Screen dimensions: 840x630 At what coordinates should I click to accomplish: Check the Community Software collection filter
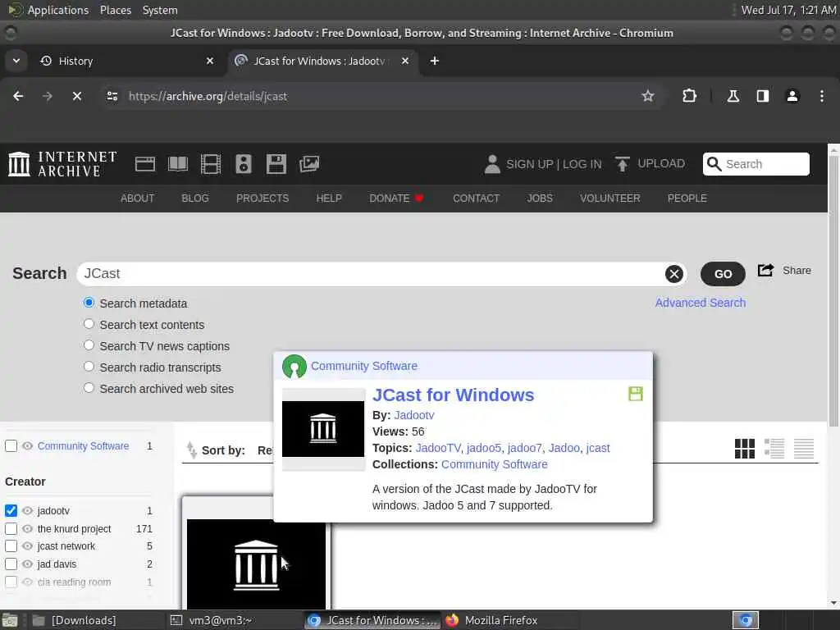(x=11, y=445)
